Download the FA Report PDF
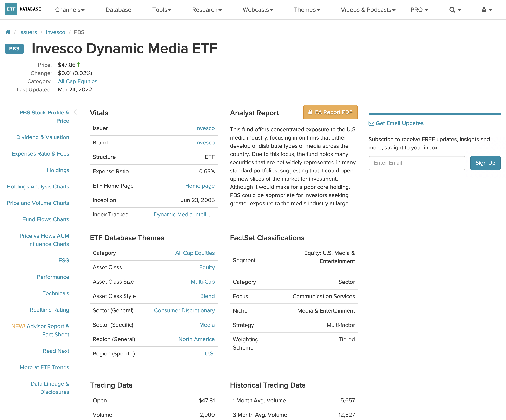The height and width of the screenshot is (420, 506). click(x=330, y=112)
